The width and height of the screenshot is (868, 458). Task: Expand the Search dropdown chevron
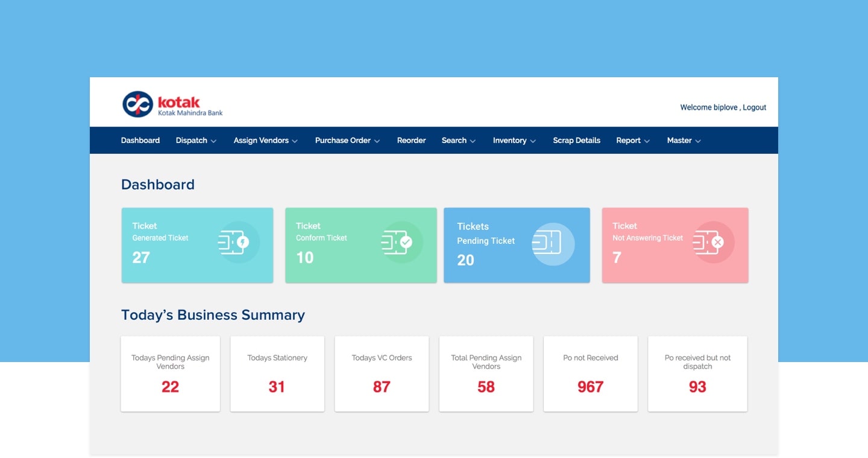(x=473, y=141)
